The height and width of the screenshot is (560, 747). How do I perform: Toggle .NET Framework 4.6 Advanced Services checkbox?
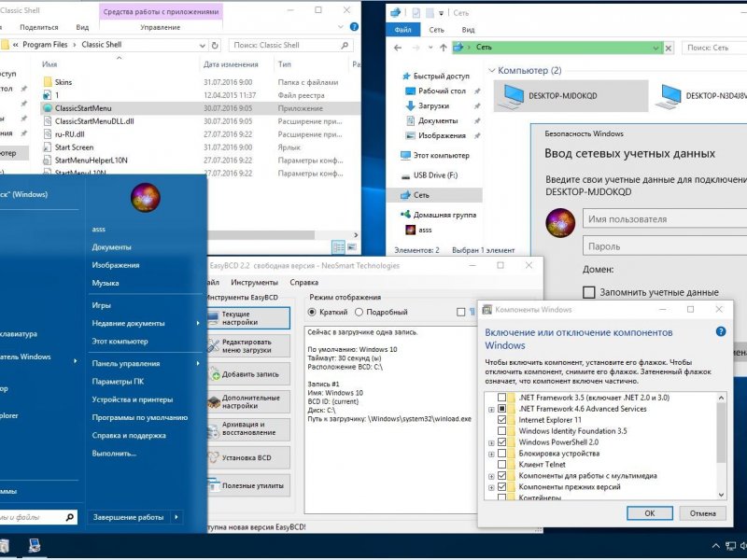(x=501, y=409)
